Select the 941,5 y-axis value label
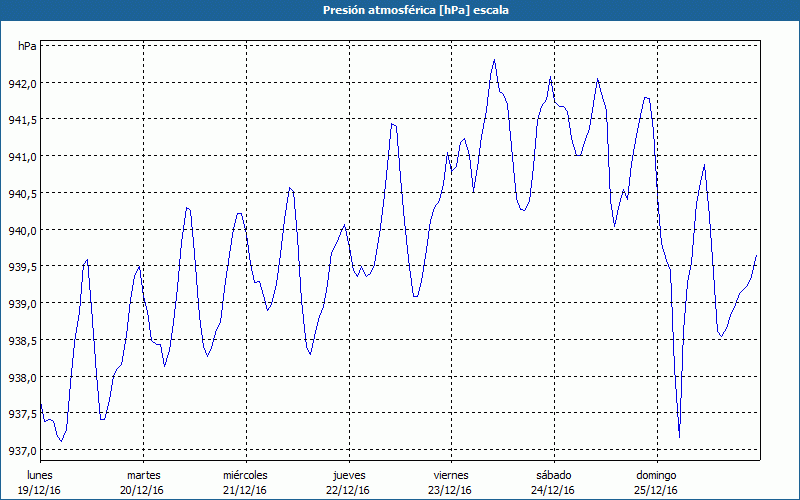 [22, 120]
